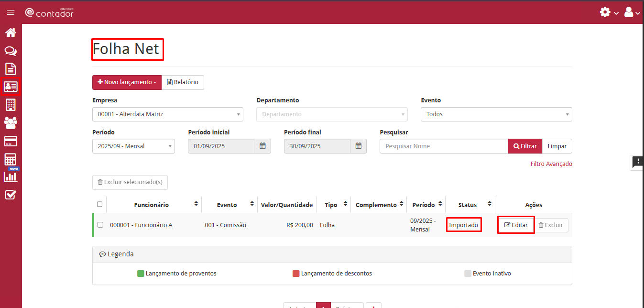Sort by Evento column arrows
The image size is (644, 308).
[x=252, y=204]
